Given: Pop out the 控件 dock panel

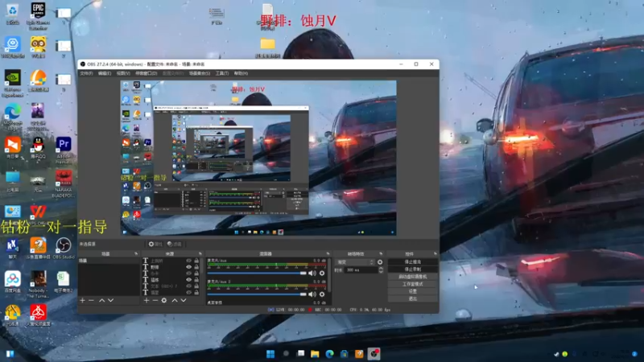Looking at the screenshot, I should [x=436, y=254].
